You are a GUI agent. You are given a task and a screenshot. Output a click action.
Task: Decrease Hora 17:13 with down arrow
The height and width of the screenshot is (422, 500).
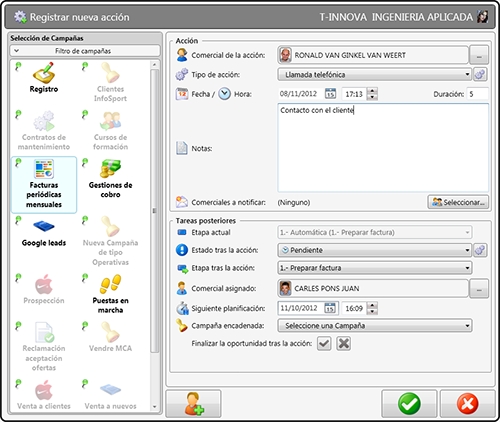point(372,97)
